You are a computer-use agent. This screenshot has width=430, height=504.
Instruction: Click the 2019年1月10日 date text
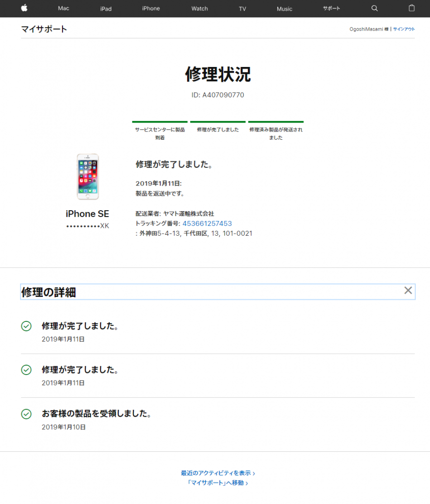pyautogui.click(x=64, y=427)
